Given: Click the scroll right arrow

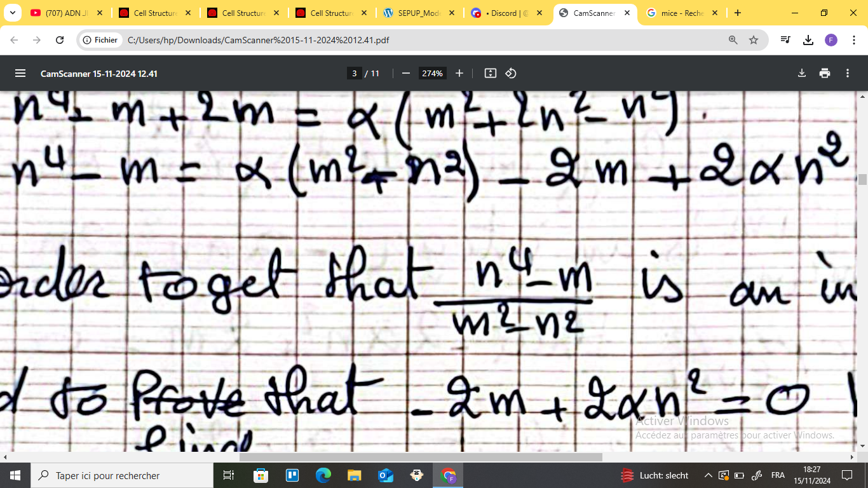Looking at the screenshot, I should [853, 457].
